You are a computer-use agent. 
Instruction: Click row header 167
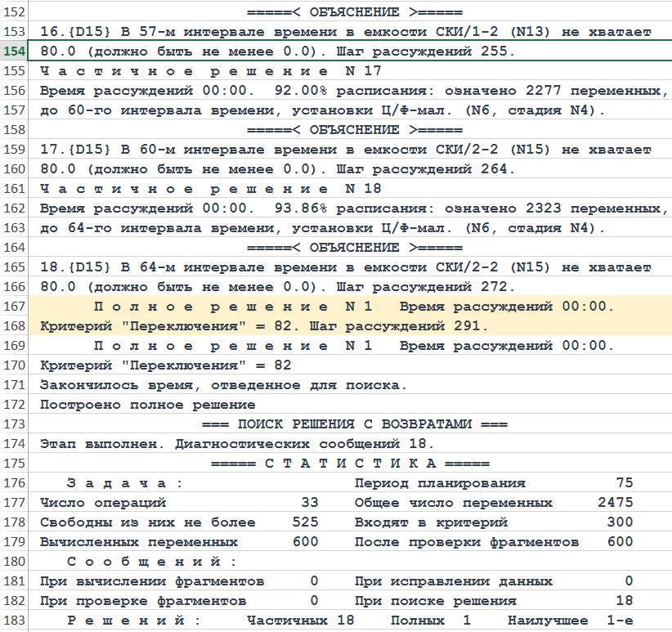click(x=15, y=306)
